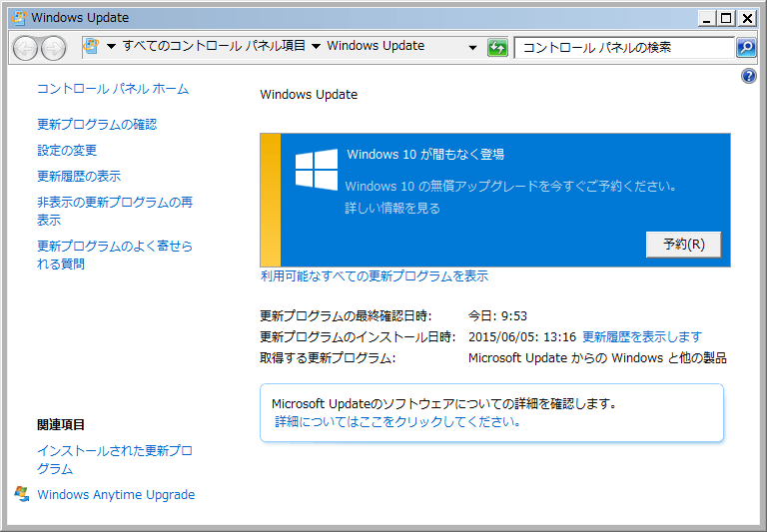Click the Back navigation arrow button
This screenshot has width=767, height=532.
(x=25, y=48)
